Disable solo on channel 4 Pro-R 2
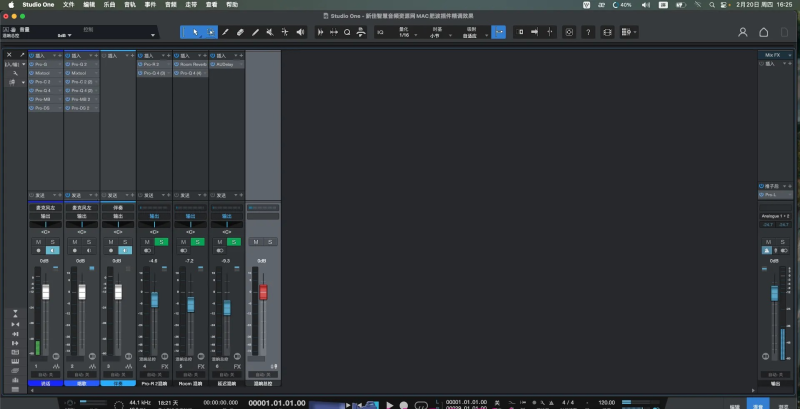 coord(161,242)
